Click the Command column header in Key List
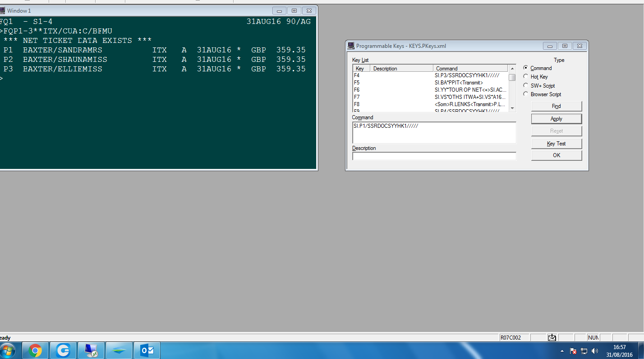Image resolution: width=644 pixels, height=359 pixels. coord(470,69)
